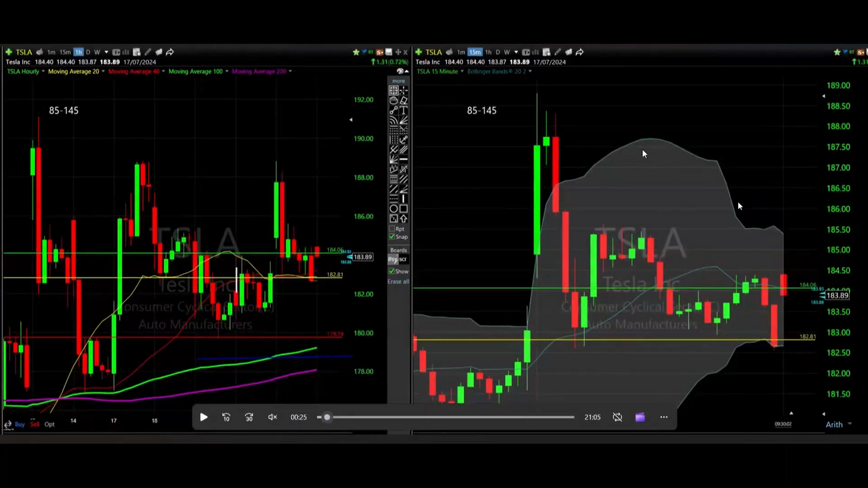Select the Hand pan tool in the drawing toolbar

[x=393, y=100]
